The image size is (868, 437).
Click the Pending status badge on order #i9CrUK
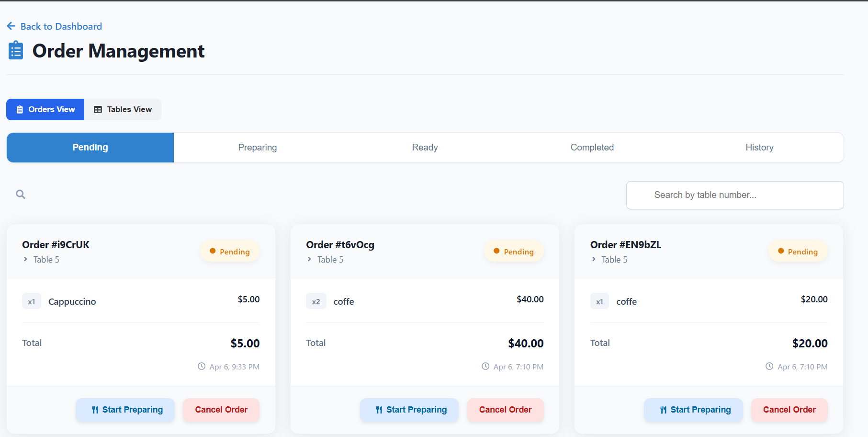pos(230,251)
